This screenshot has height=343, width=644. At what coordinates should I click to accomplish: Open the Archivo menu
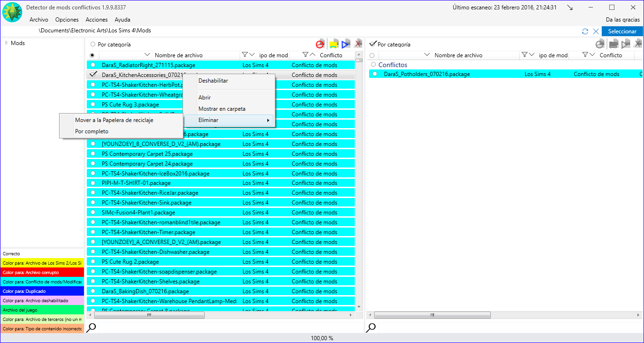click(x=39, y=20)
